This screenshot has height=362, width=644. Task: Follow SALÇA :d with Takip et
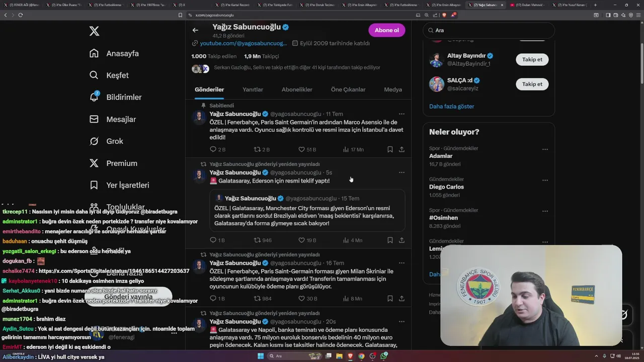click(x=532, y=84)
